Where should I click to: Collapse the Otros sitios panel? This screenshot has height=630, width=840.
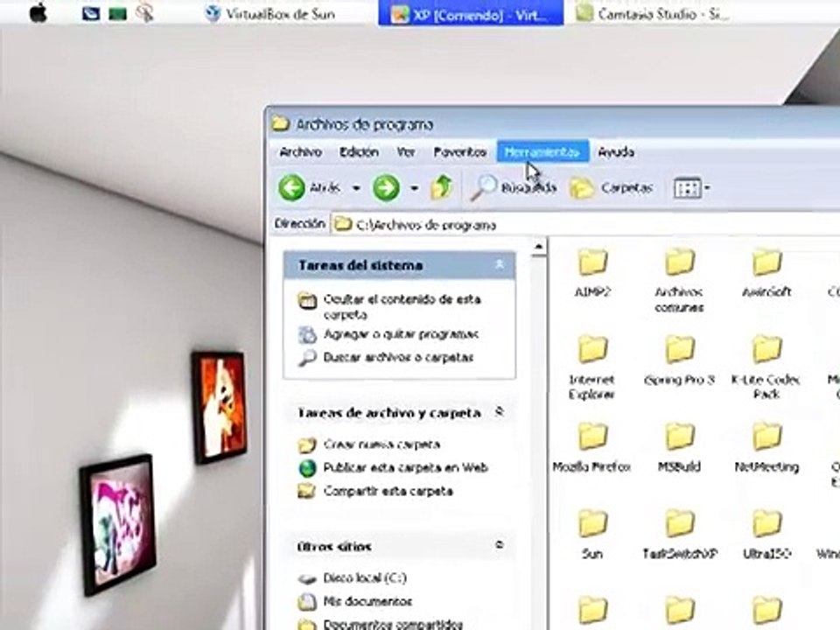500,545
